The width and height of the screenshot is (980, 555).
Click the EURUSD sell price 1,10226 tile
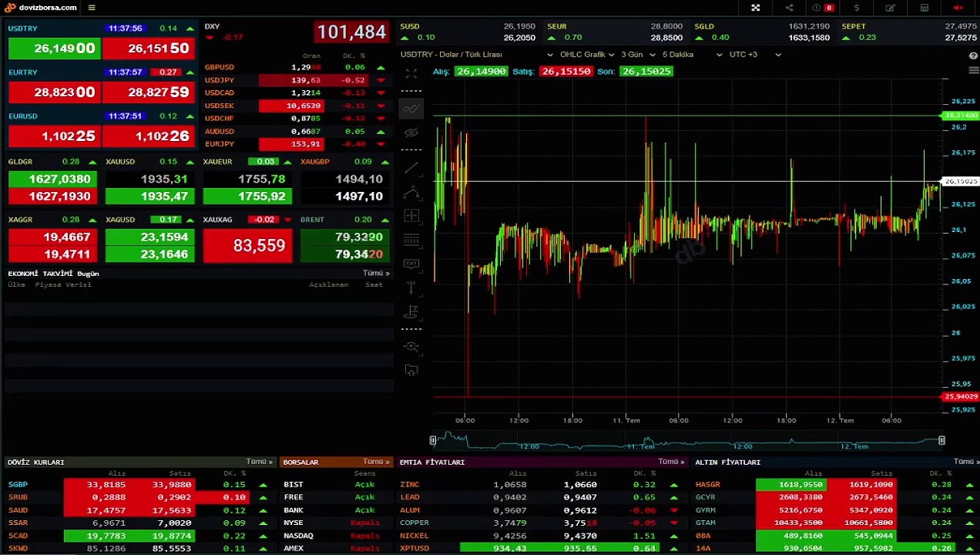[x=149, y=136]
